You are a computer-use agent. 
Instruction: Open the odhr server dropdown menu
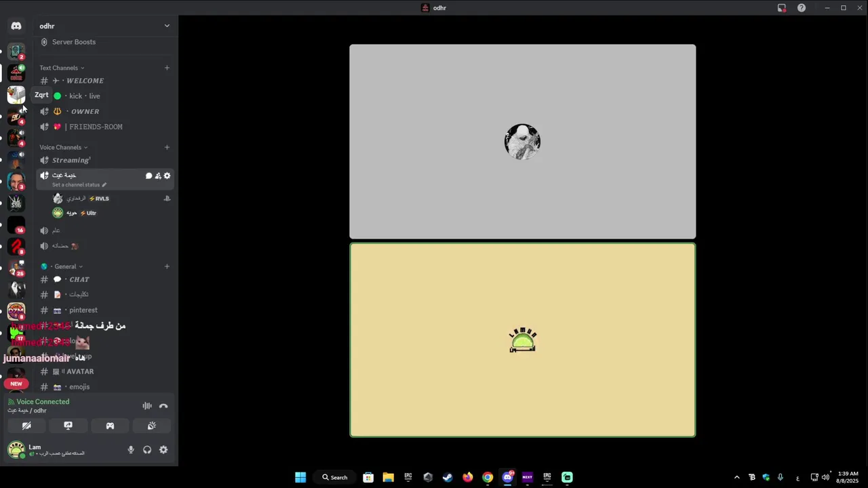point(167,26)
